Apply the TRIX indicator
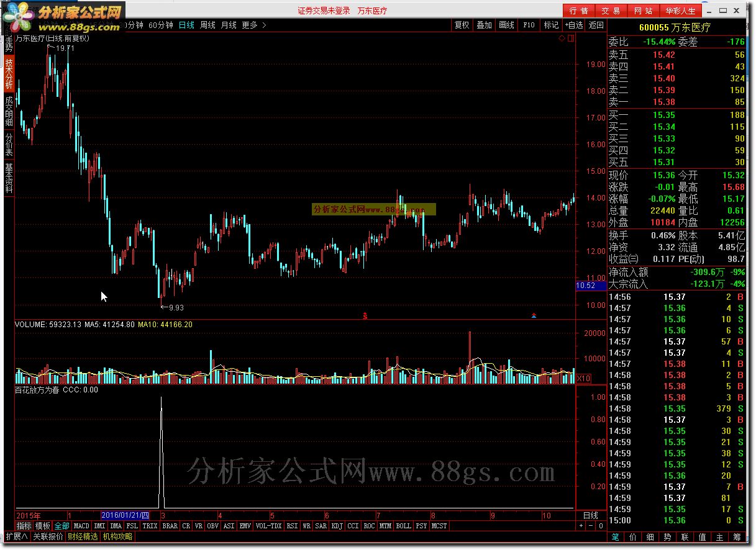Image resolution: width=756 pixels, height=550 pixels. point(150,526)
